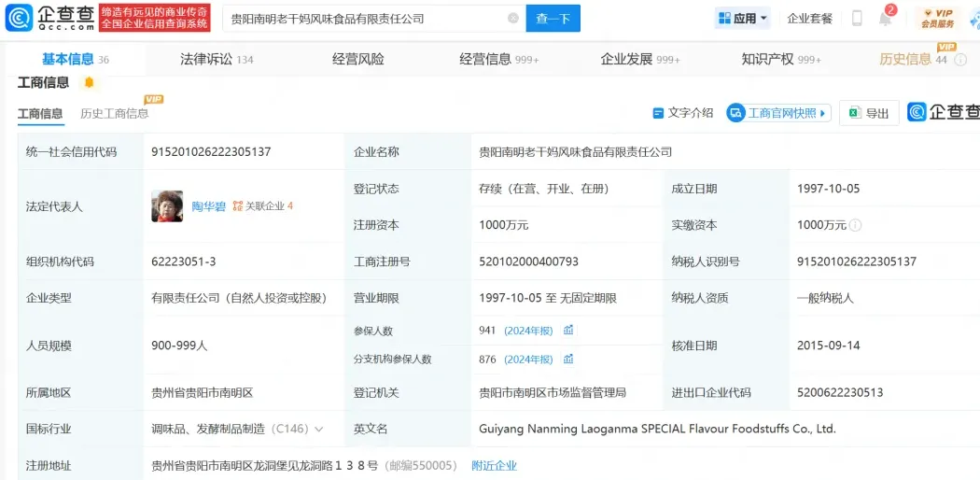Click the VIP 会员服务 badge
The width and height of the screenshot is (980, 480).
[937, 18]
